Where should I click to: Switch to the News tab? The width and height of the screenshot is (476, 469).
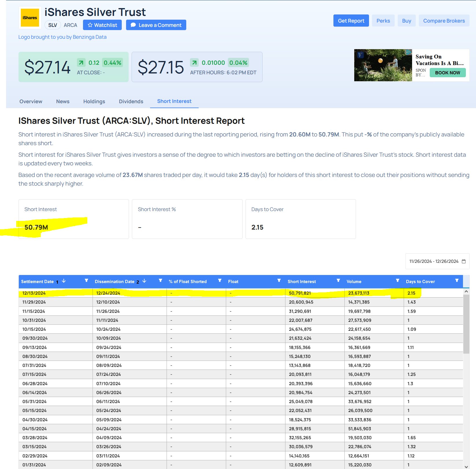(x=63, y=101)
